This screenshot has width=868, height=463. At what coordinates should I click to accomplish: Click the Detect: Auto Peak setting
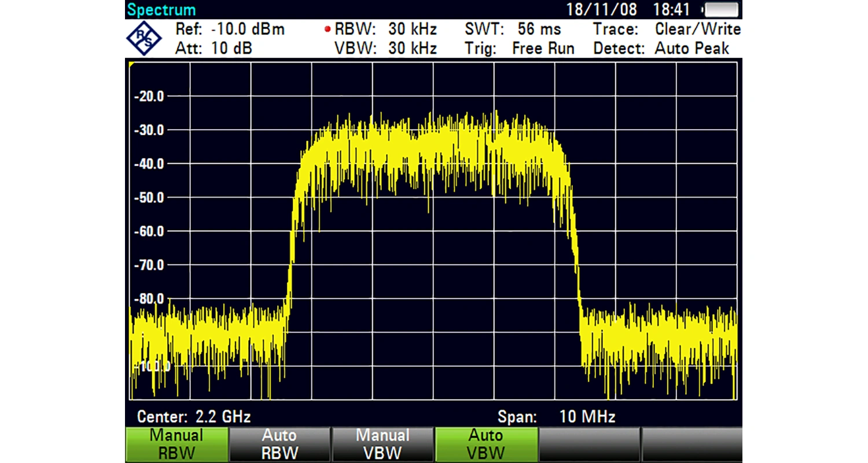click(x=662, y=49)
